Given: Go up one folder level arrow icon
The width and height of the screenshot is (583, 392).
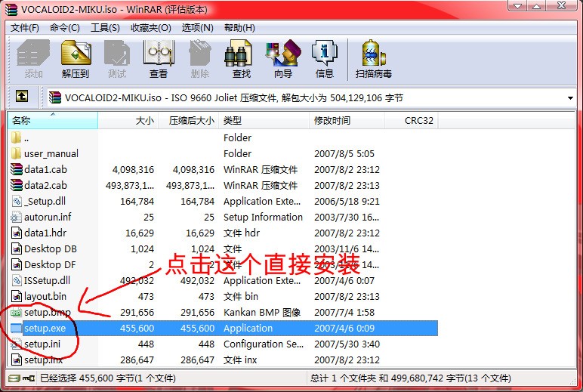Looking at the screenshot, I should coord(22,97).
